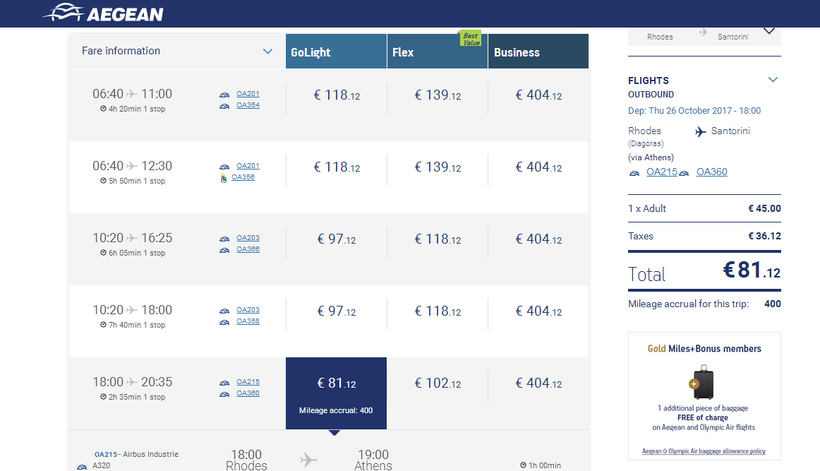Collapse the FLIGHTS section in sidebar
The image size is (820, 471).
click(772, 80)
